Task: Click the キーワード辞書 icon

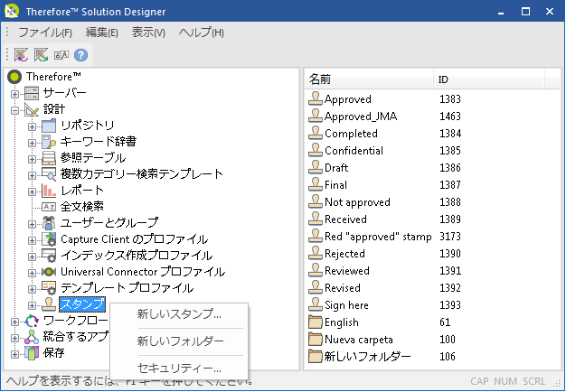Action: (49, 142)
